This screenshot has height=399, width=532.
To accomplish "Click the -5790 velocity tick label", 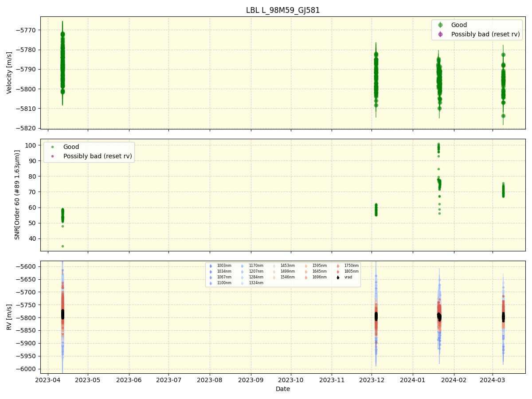I will pyautogui.click(x=27, y=69).
